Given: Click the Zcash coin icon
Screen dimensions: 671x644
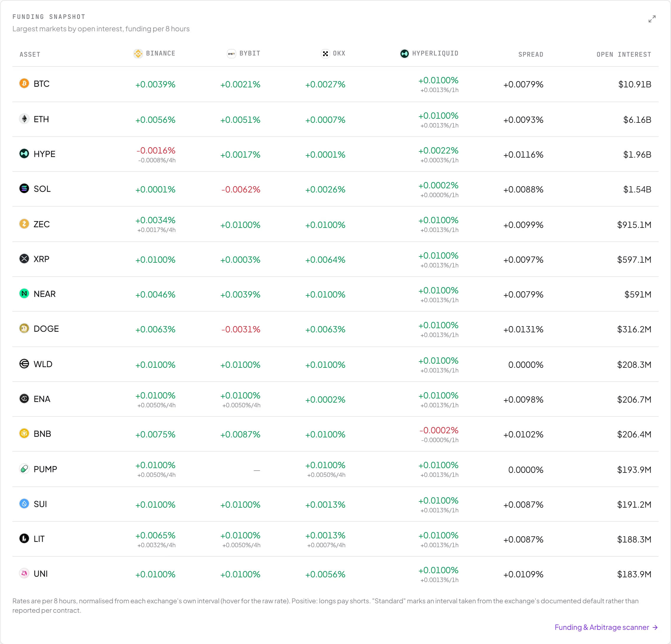Looking at the screenshot, I should click(24, 224).
